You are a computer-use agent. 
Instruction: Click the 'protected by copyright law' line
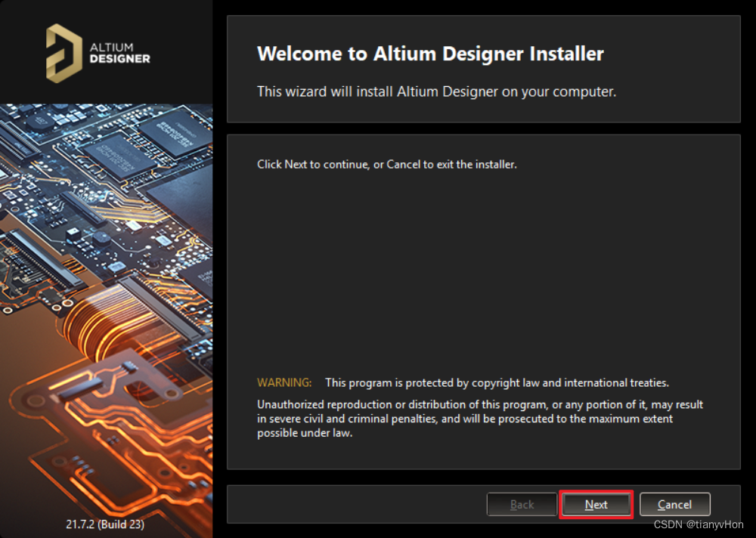[x=497, y=382]
